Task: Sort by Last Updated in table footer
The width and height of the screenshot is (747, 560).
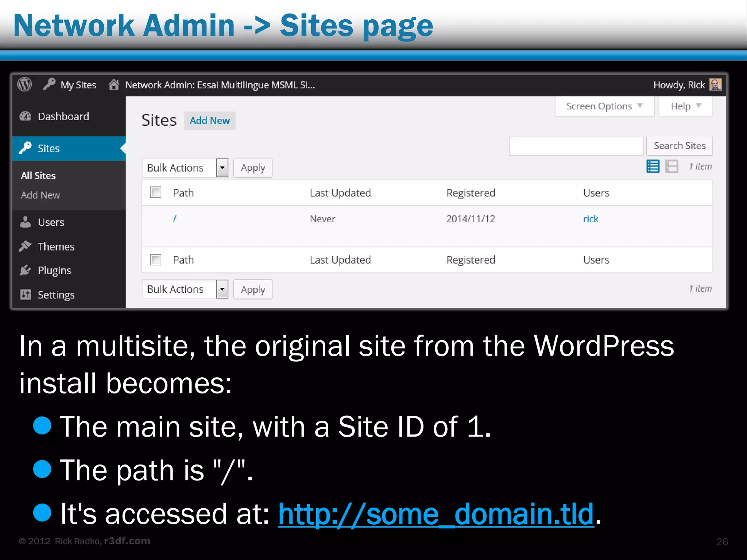Action: click(x=340, y=260)
